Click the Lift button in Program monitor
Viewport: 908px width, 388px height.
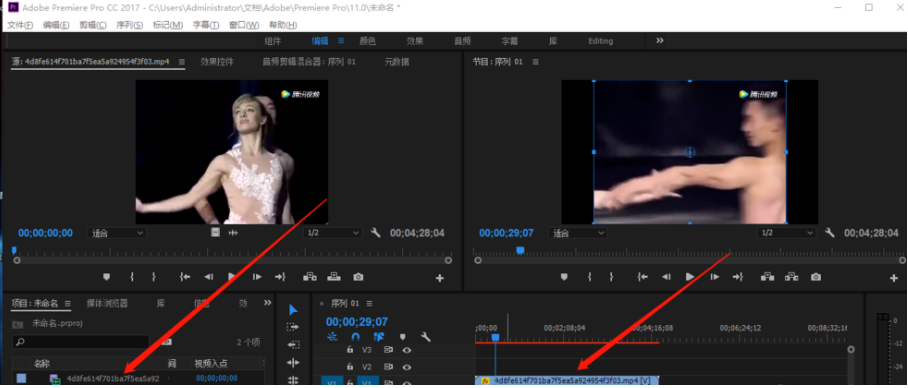pos(768,277)
